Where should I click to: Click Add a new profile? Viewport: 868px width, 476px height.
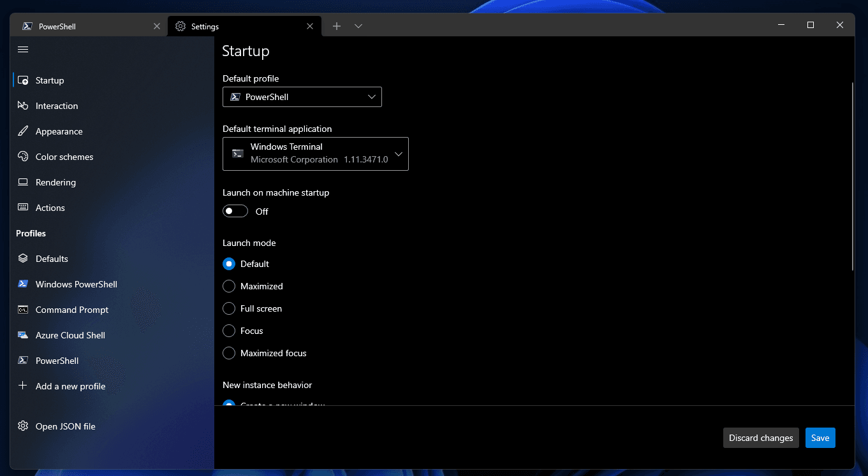click(x=113, y=386)
